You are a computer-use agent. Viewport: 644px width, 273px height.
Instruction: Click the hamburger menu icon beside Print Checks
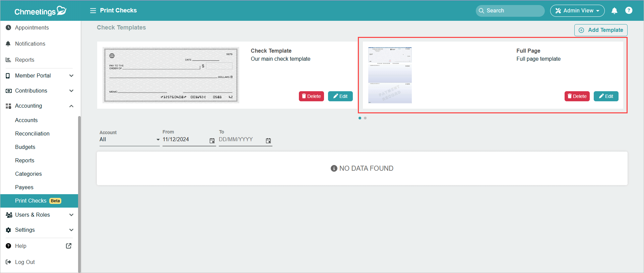(93, 10)
